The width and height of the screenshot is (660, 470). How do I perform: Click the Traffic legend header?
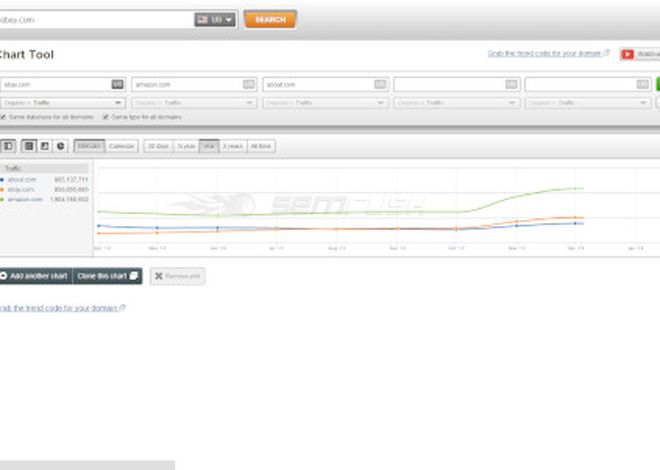tap(44, 168)
